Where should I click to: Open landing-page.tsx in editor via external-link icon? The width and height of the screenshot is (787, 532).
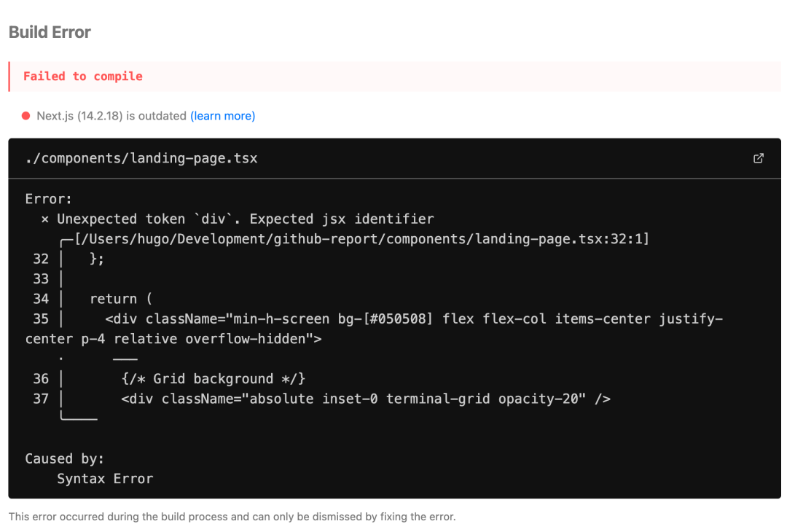[758, 159]
